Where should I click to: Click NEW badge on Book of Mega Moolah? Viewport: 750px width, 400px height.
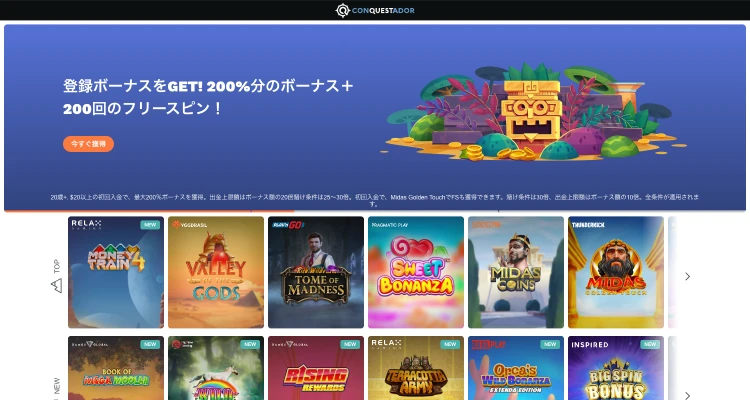coord(150,344)
